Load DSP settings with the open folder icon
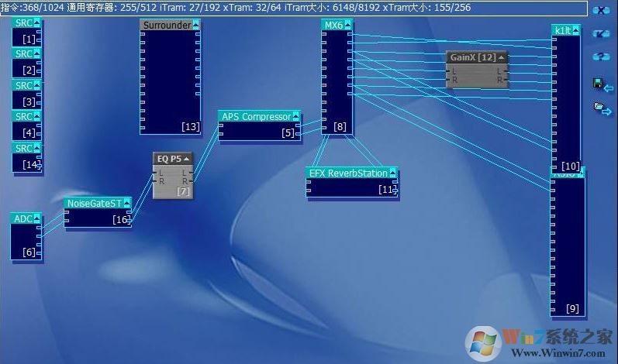The image size is (618, 364). (601, 107)
